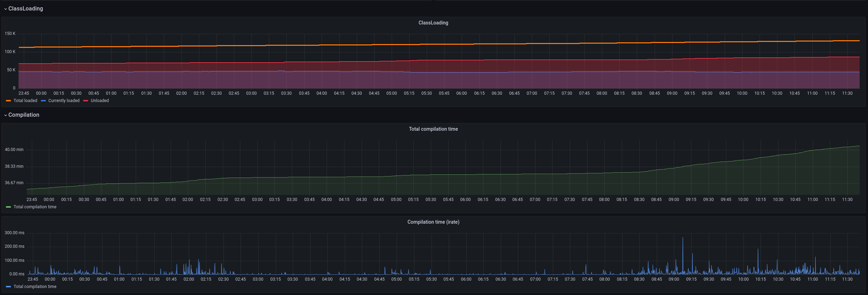The image size is (868, 295).
Task: Toggle the Currently loaded series legend label
Action: [64, 101]
